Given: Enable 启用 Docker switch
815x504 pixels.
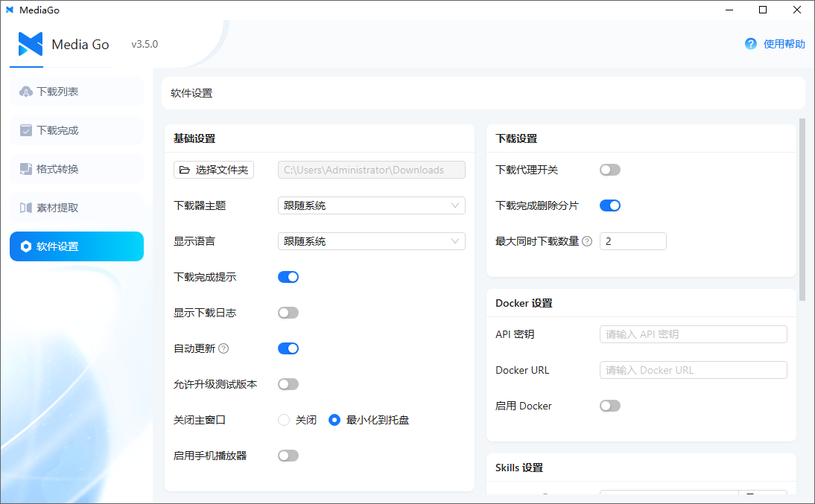Looking at the screenshot, I should (x=609, y=406).
